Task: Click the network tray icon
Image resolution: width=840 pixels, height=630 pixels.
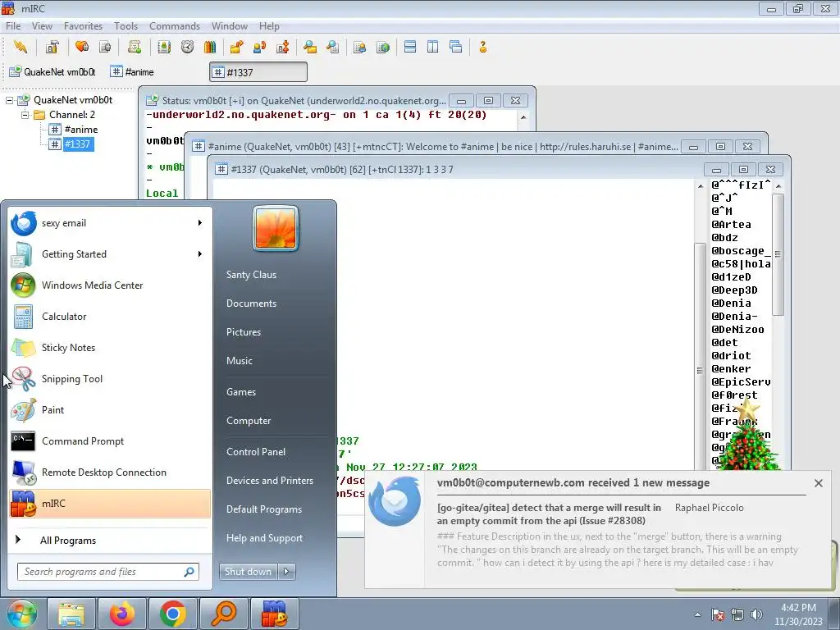Action: [x=737, y=614]
